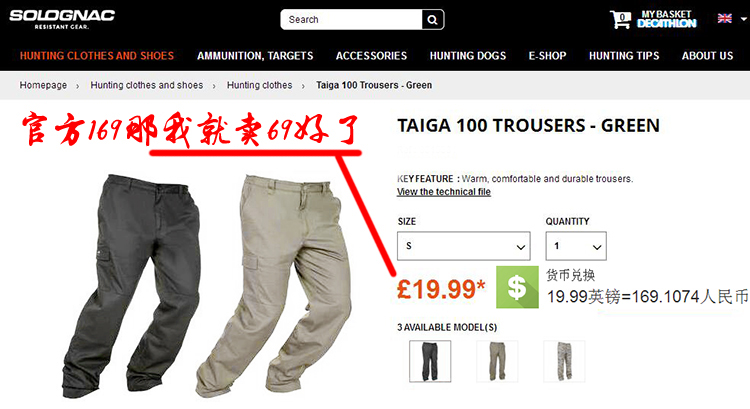The image size is (750, 409).
Task: Open the Ammunition, Targets menu
Action: pyautogui.click(x=255, y=56)
